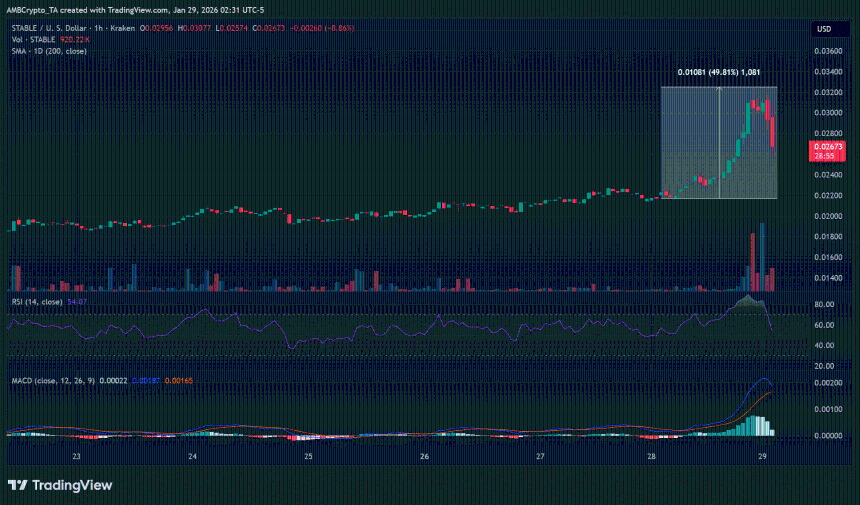The image size is (860, 505).
Task: Click the RSI 80.00 scale label
Action: 825,305
